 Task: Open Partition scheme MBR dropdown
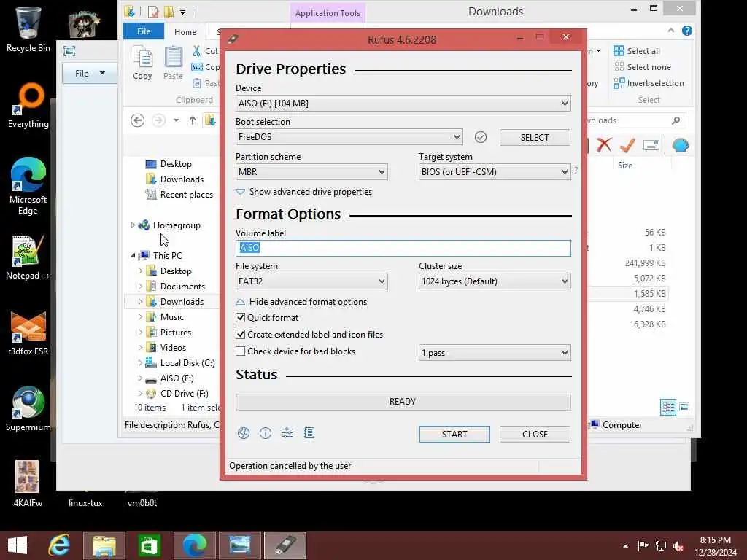(311, 172)
